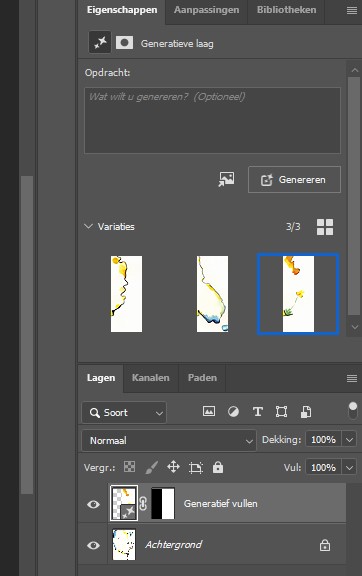Open the Dekking opacity dropdown arrow
362x576 pixels.
pos(349,439)
